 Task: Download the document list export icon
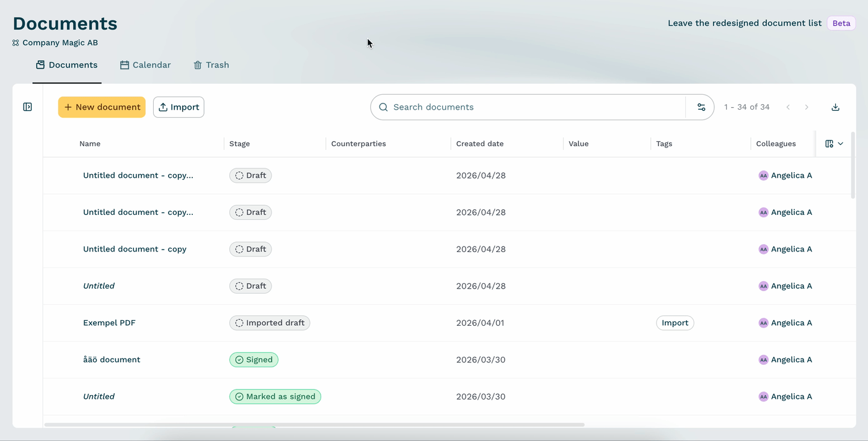pos(835,107)
